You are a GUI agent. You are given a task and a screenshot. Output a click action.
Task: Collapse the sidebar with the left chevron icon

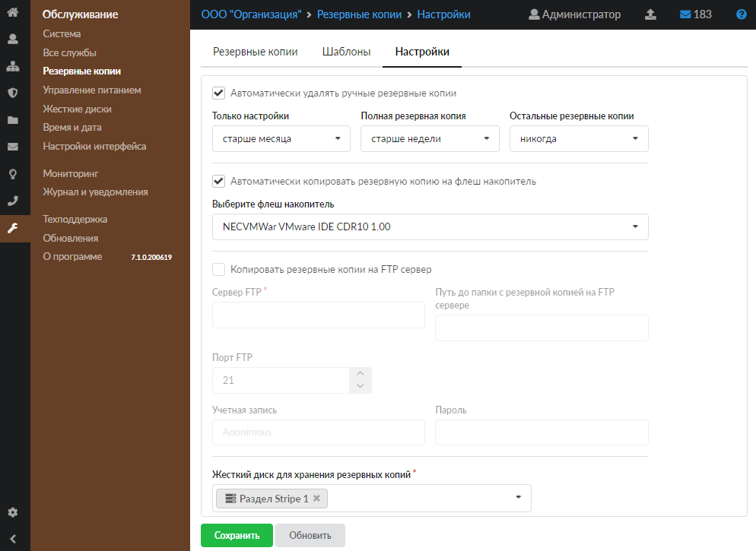tap(13, 539)
